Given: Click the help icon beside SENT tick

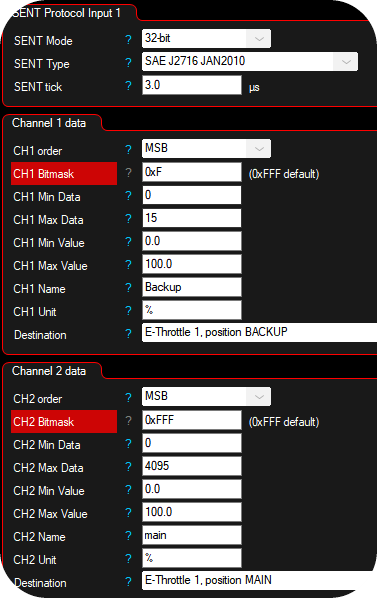Looking at the screenshot, I should [x=128, y=86].
